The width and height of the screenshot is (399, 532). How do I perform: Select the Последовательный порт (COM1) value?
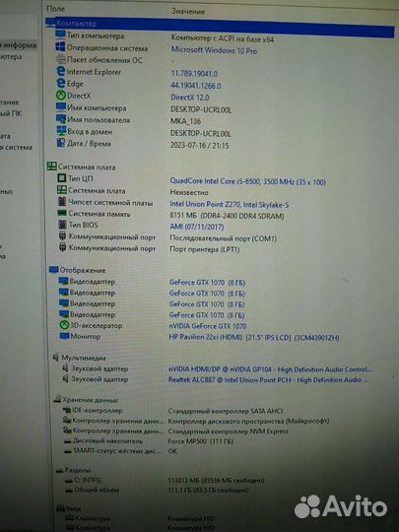[224, 238]
